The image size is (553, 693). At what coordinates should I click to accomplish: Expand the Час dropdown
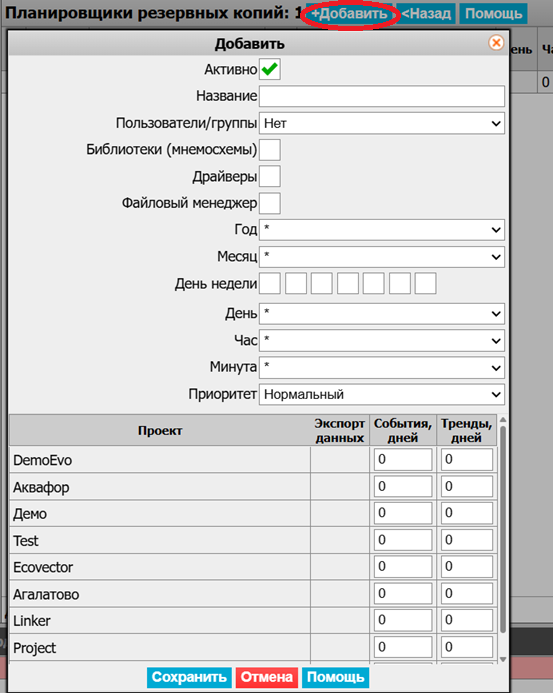381,341
